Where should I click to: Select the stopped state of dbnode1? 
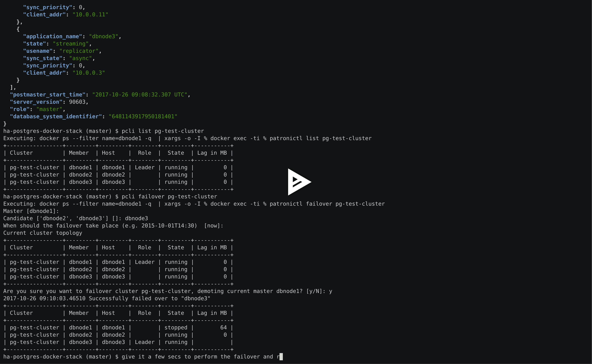(x=175, y=327)
